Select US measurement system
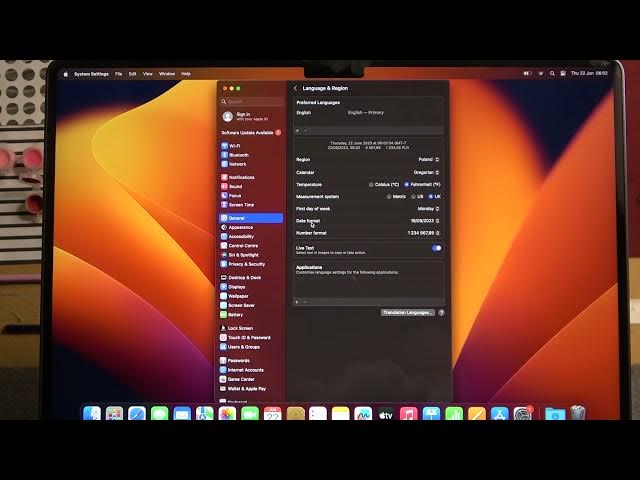This screenshot has height=480, width=640. point(413,197)
